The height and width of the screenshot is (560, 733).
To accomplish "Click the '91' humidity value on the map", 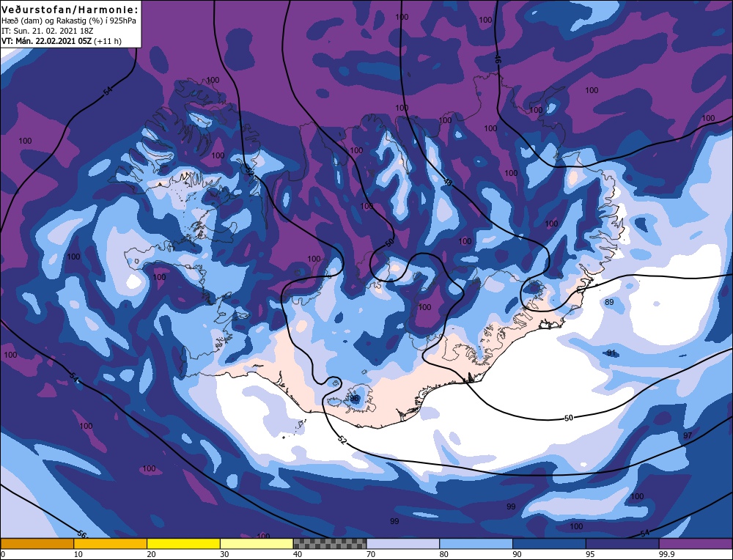I will point(611,353).
